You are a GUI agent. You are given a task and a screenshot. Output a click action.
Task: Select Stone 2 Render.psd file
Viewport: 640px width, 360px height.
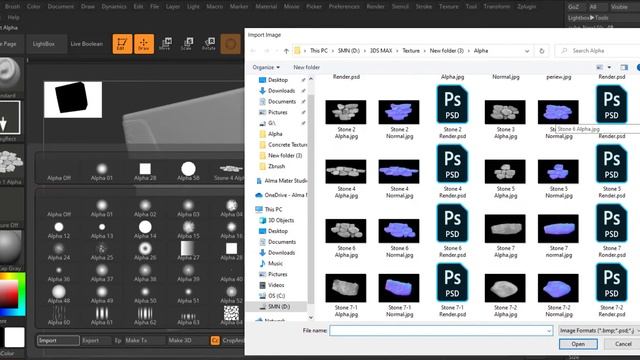click(452, 112)
